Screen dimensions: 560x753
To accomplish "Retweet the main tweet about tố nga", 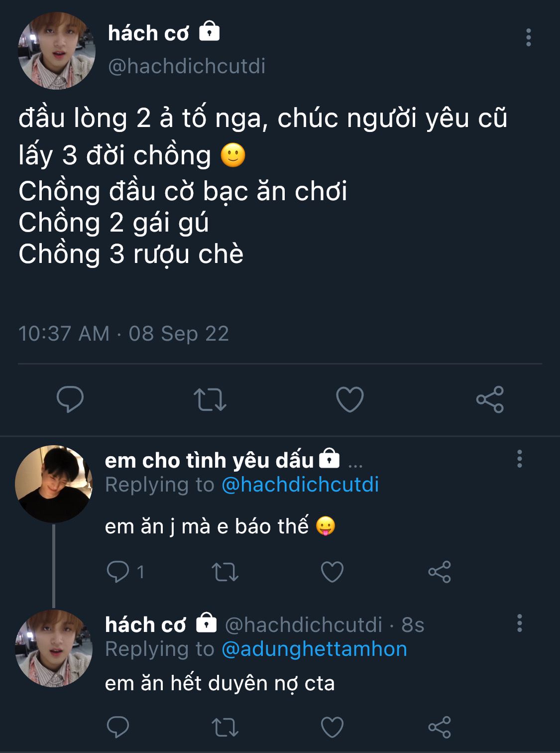I will pyautogui.click(x=210, y=399).
